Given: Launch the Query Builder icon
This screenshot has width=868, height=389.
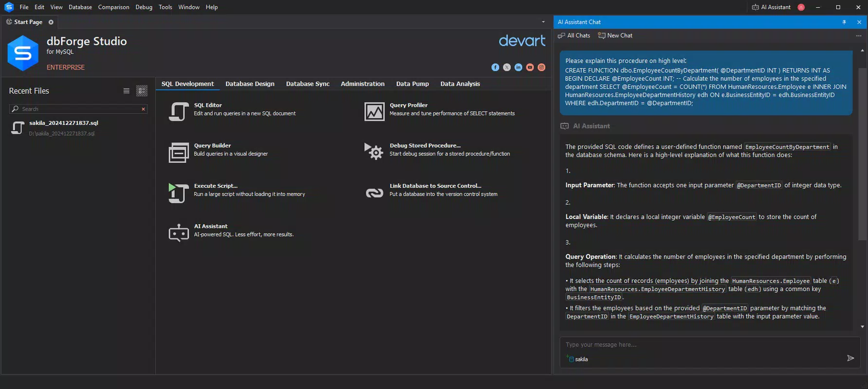Looking at the screenshot, I should point(179,152).
